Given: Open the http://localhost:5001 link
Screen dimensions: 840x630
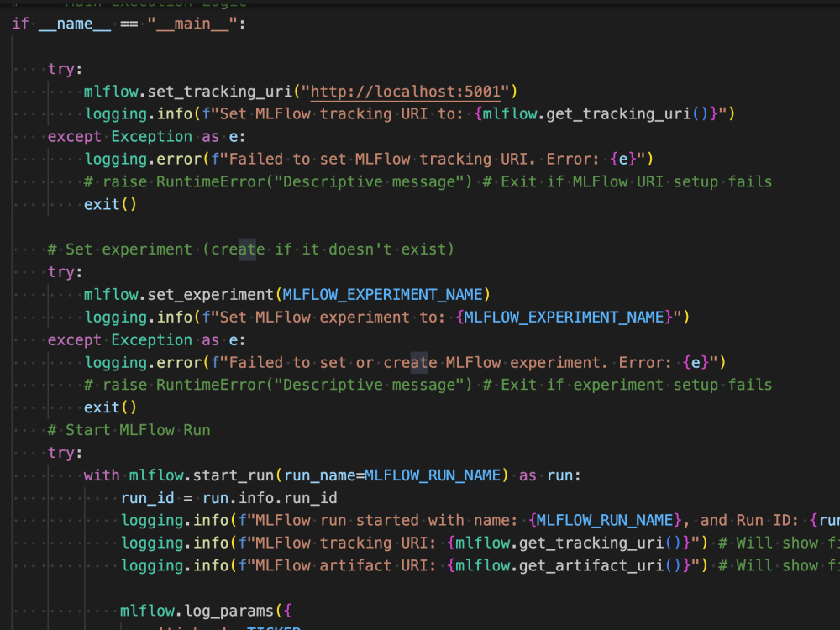Looking at the screenshot, I should coord(406,92).
